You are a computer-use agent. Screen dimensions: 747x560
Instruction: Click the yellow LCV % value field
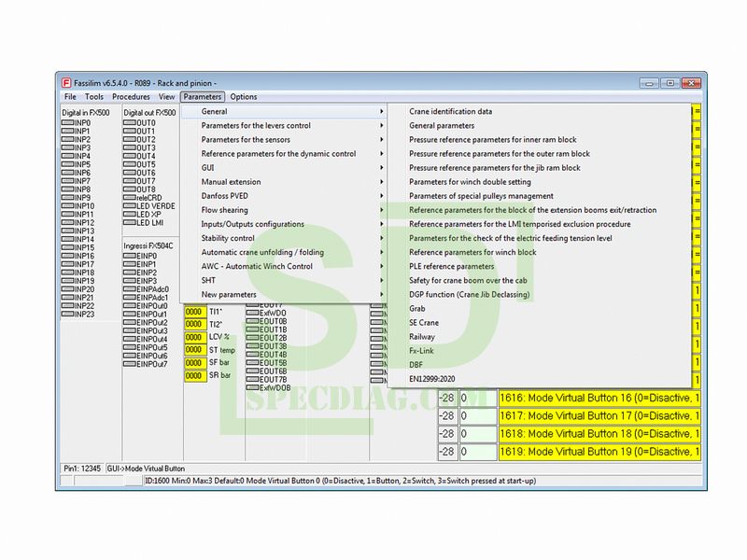194,338
